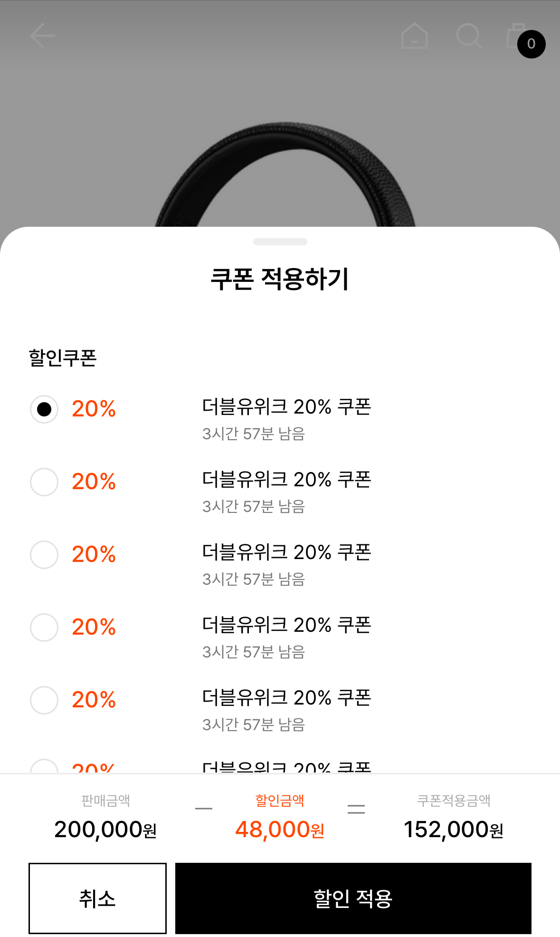
Task: Apply discount with 할인 적용 button
Action: [x=353, y=898]
